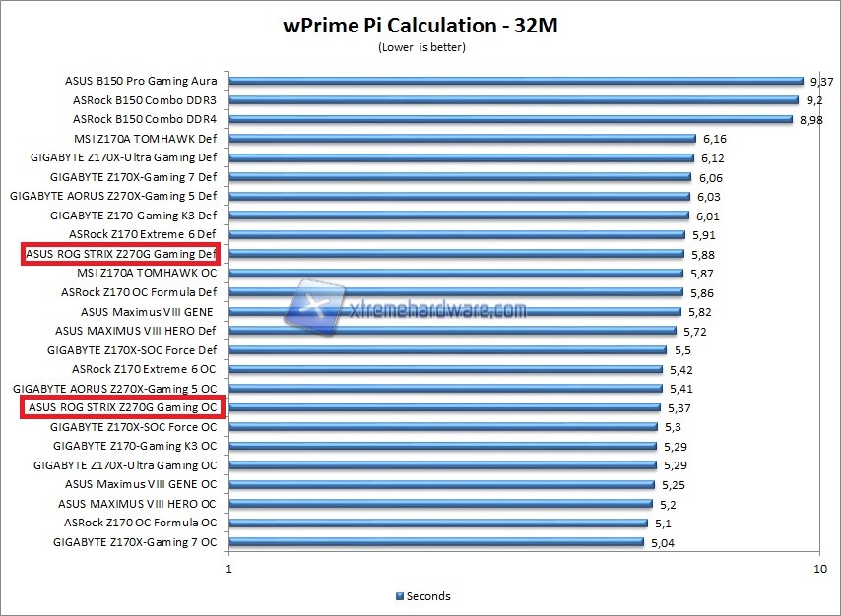Toggle the highlighted ASUS ROG STRIX Z270G Gaming Def entry
This screenshot has height=616, width=841.
[x=124, y=253]
